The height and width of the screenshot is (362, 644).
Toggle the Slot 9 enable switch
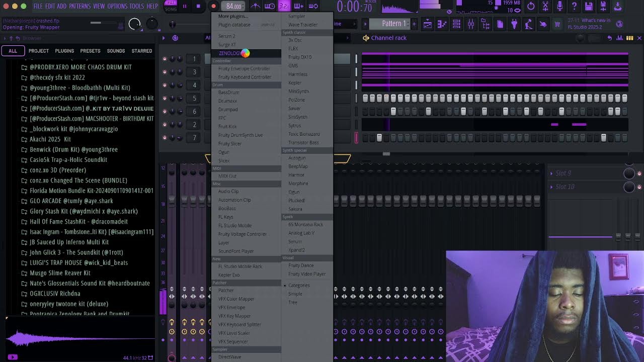click(639, 173)
